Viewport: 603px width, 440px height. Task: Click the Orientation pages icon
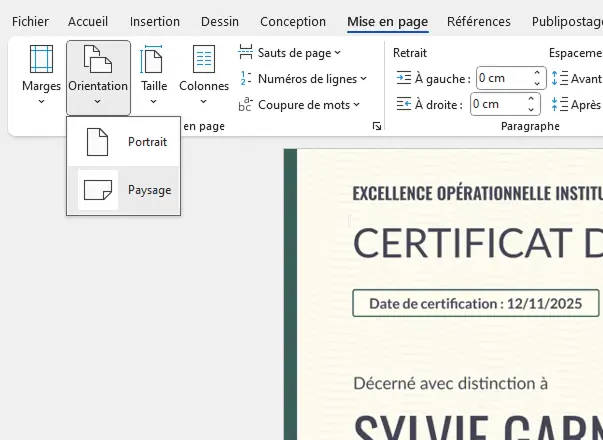[x=98, y=59]
